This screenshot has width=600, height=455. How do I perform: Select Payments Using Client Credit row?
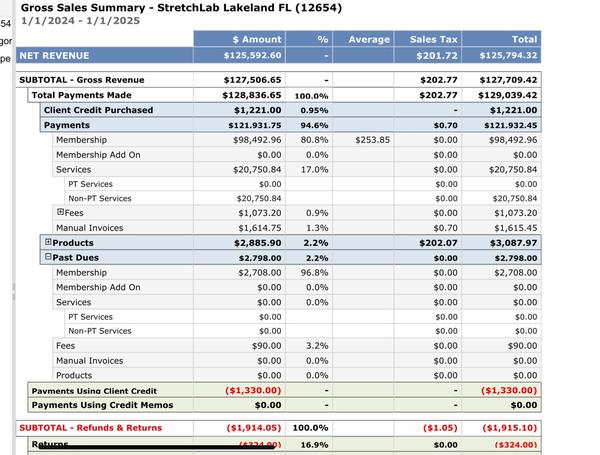[94, 391]
